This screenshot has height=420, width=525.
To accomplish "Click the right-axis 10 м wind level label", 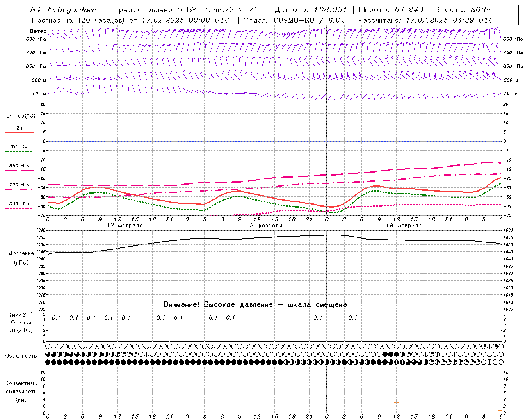I will pos(510,94).
